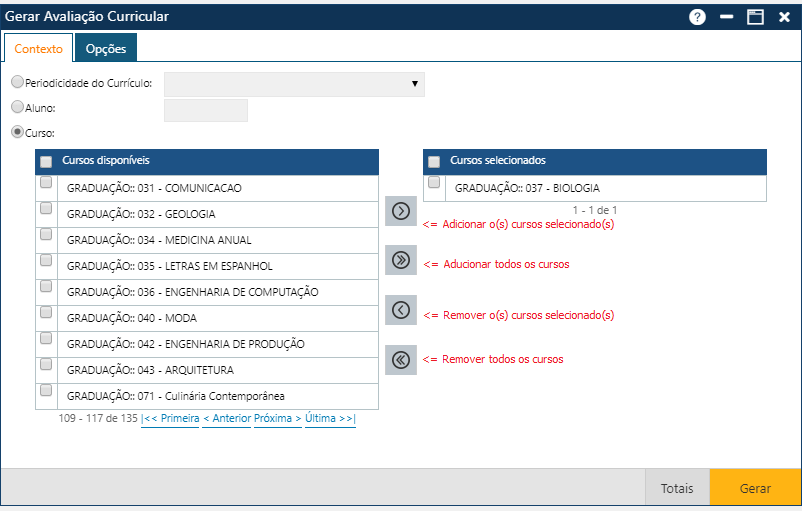The width and height of the screenshot is (802, 511).
Task: Click the Aluno input field
Action: [x=206, y=110]
